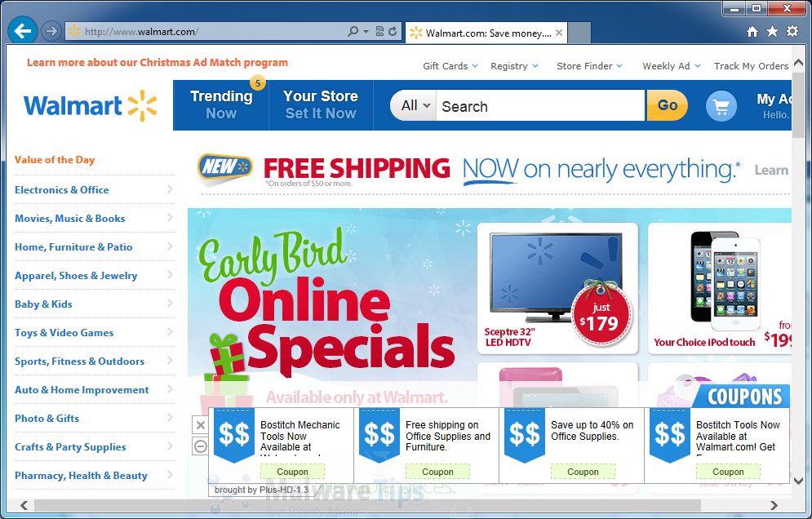Click the Go search button
The height and width of the screenshot is (519, 812).
[x=667, y=105]
